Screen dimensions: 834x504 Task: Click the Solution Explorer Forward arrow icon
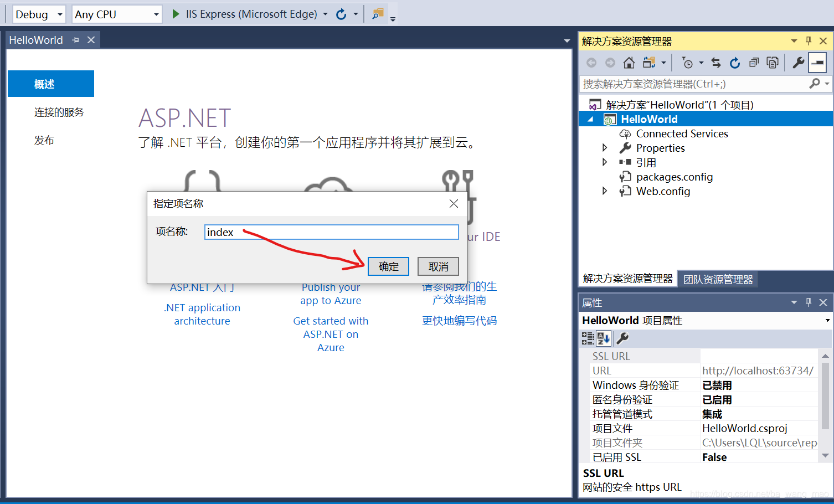(610, 63)
